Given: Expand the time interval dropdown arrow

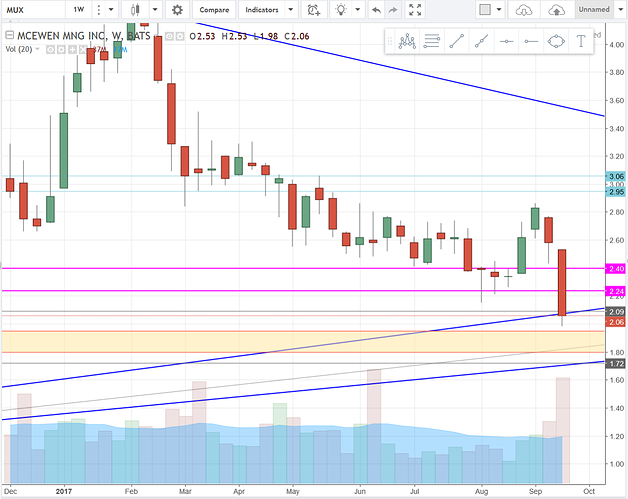Looking at the screenshot, I should (111, 10).
